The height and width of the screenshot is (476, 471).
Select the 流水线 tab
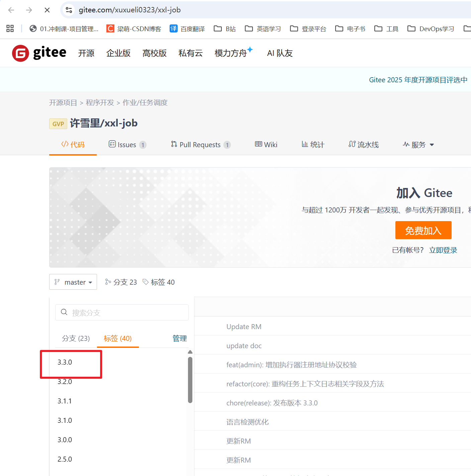point(364,145)
